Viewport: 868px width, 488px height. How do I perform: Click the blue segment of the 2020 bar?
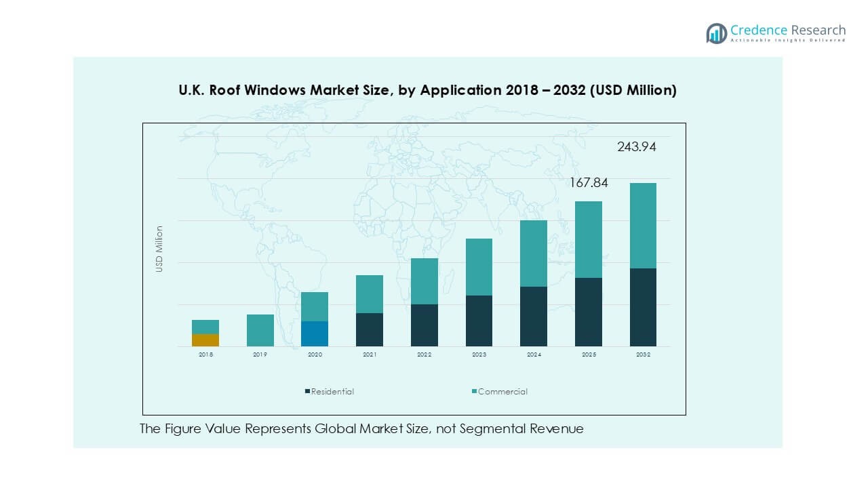click(315, 333)
